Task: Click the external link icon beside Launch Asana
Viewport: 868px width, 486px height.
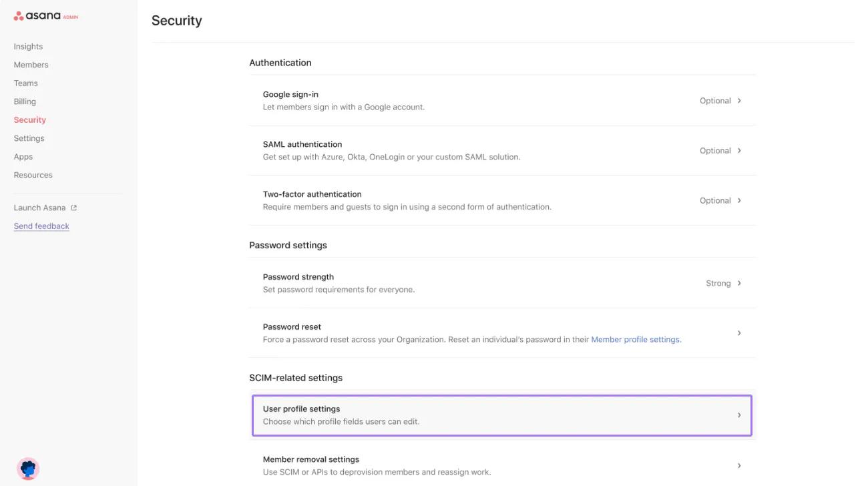Action: tap(73, 207)
